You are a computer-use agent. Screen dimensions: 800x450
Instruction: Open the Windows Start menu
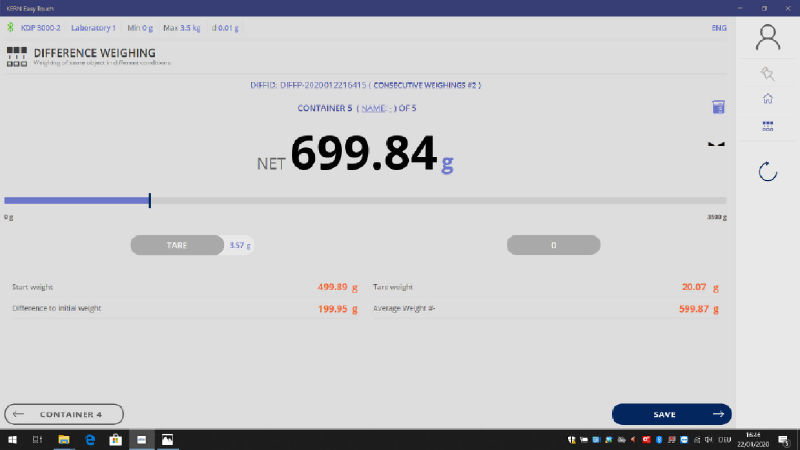point(11,439)
